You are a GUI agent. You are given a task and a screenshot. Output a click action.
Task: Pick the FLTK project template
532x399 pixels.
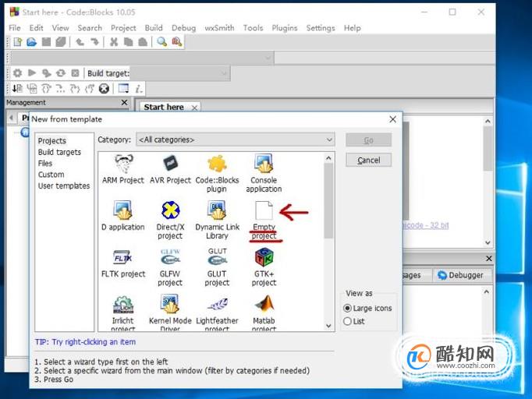(x=123, y=263)
